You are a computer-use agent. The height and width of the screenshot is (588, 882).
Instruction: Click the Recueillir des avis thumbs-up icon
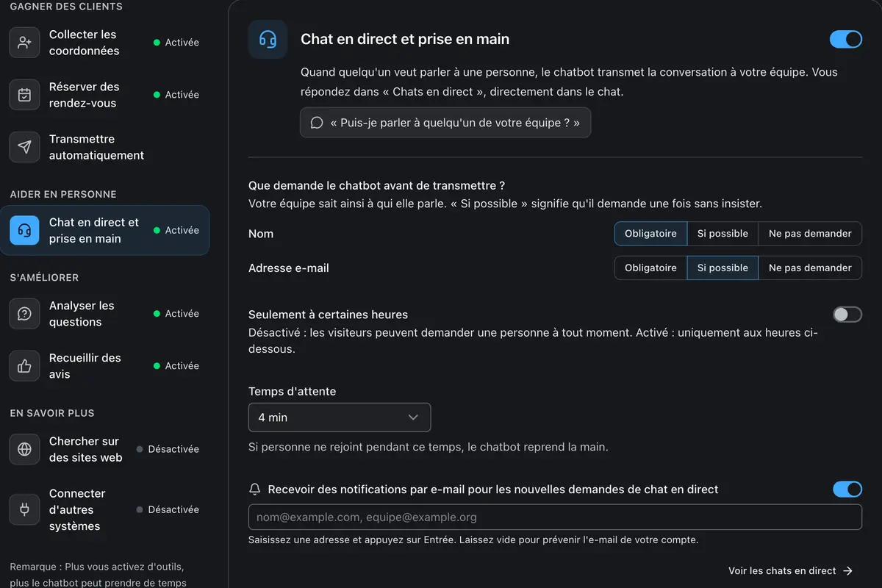point(24,366)
